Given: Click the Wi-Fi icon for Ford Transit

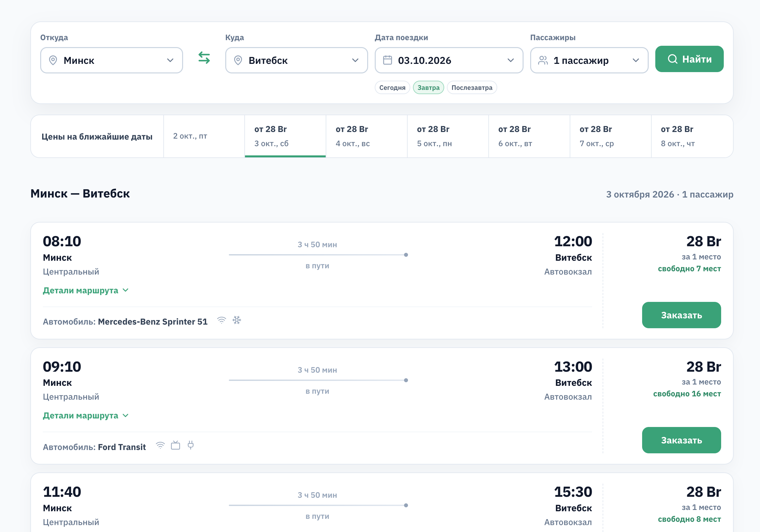Looking at the screenshot, I should (160, 445).
